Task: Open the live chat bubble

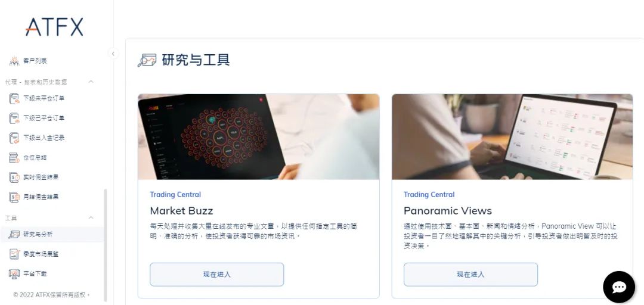Action: pos(618,287)
